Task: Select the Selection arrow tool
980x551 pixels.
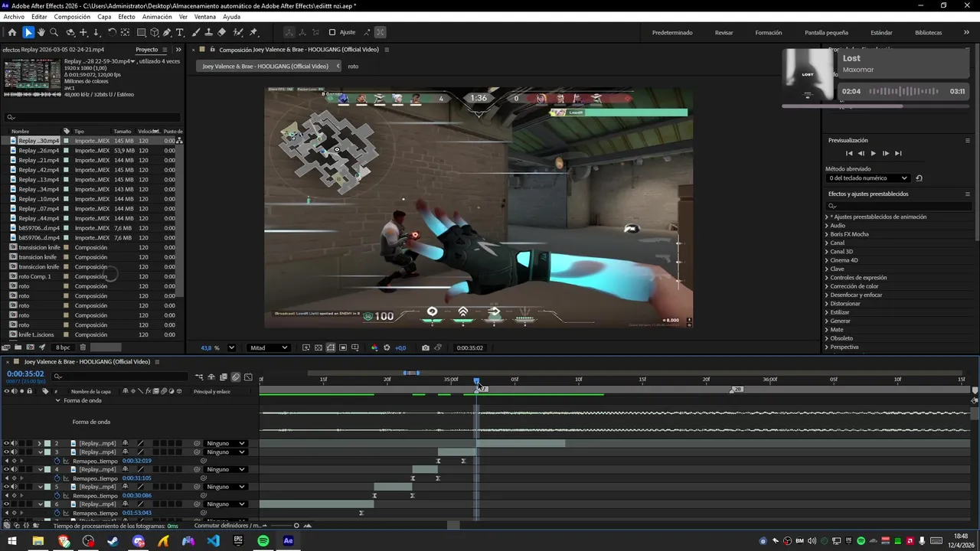Action: point(28,32)
